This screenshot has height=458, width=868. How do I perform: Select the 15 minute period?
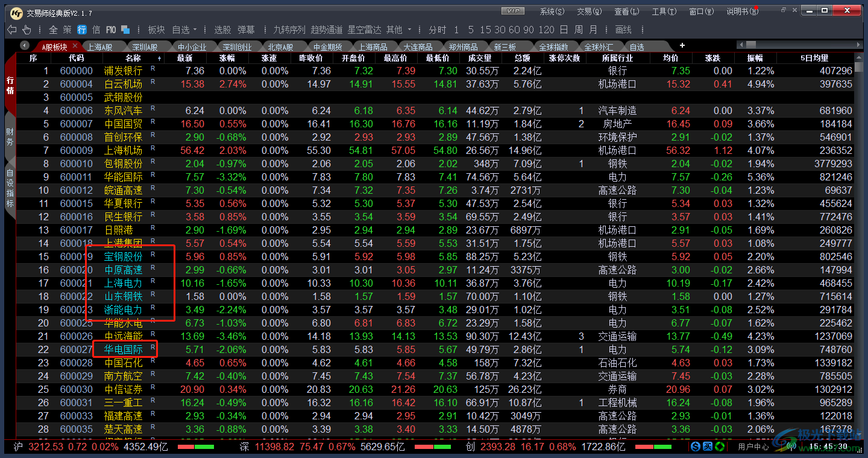click(x=485, y=30)
